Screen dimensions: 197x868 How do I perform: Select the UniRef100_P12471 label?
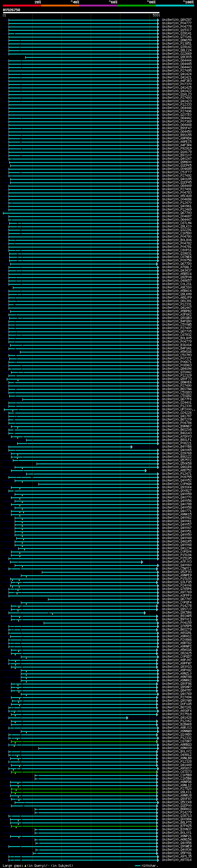click(177, 474)
